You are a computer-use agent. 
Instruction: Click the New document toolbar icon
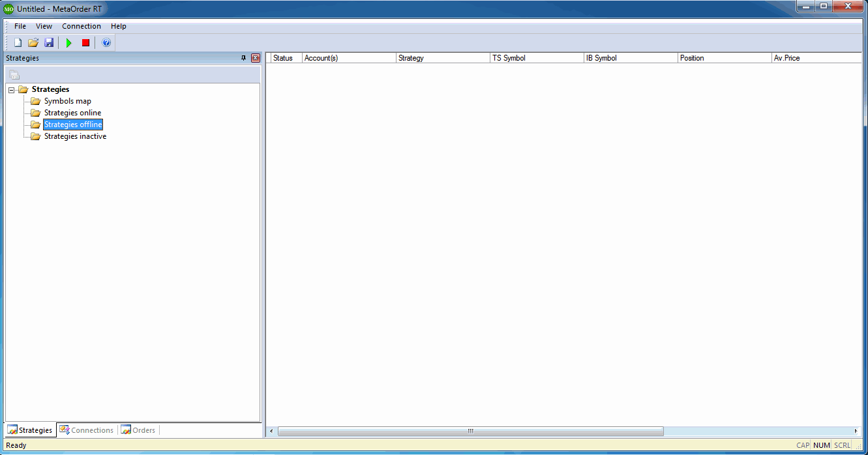tap(18, 42)
